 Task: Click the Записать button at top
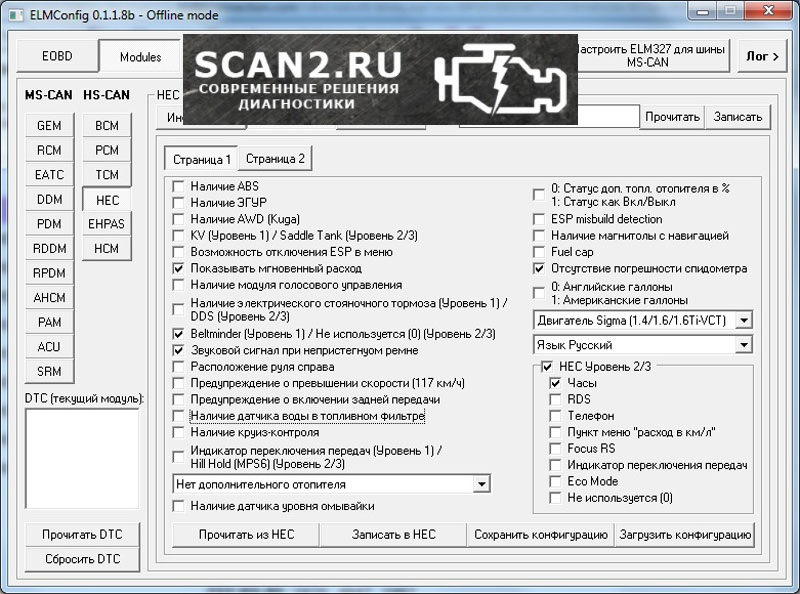(738, 117)
